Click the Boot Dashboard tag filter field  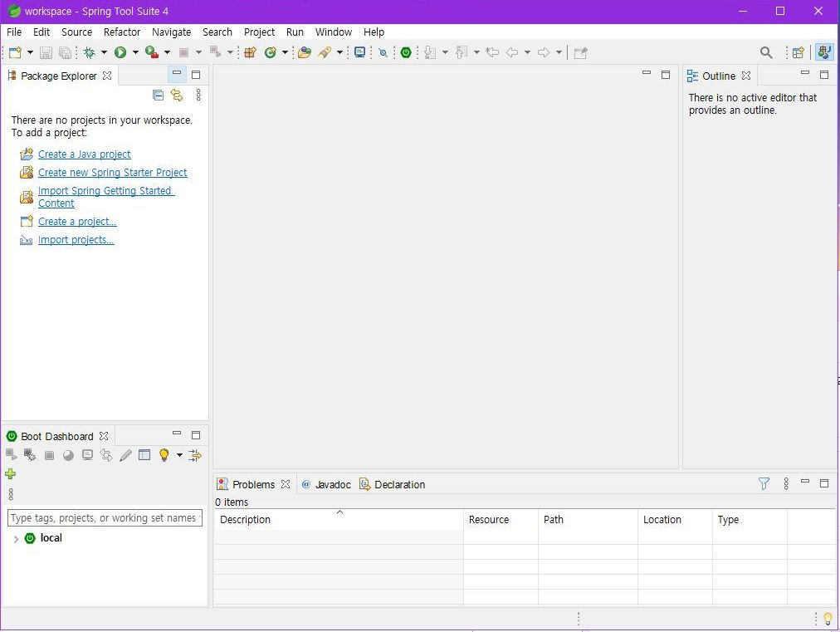pos(105,518)
